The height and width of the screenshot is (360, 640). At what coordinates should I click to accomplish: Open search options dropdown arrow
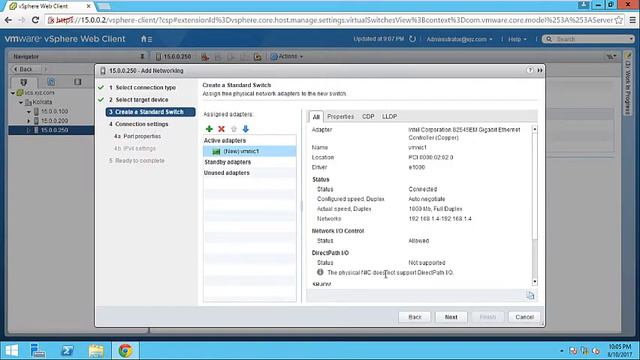point(631,39)
